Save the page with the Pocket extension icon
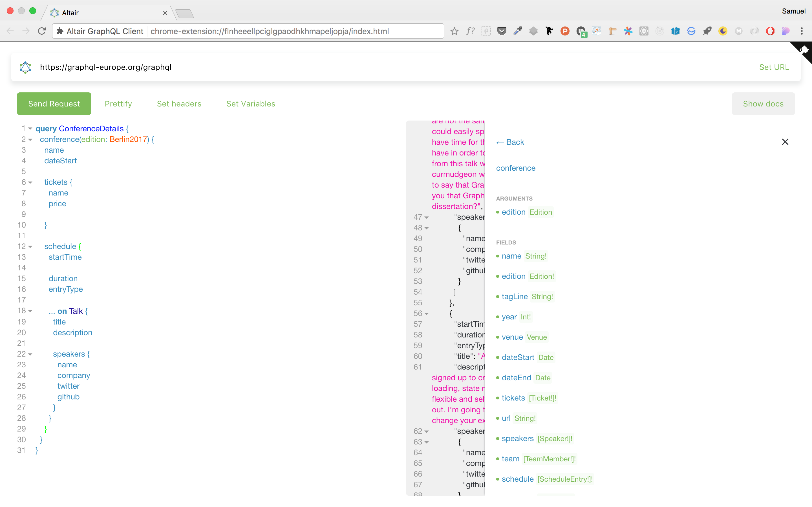 coord(502,31)
